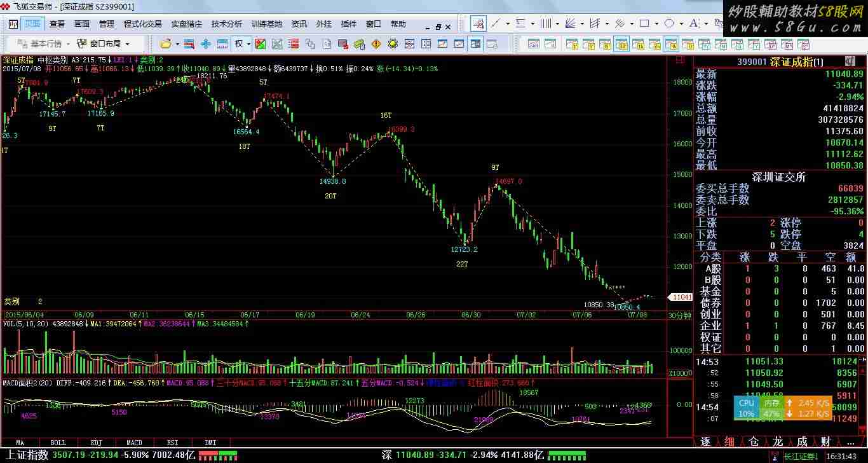
Task: Click the 逐 bottom panel button
Action: pos(705,441)
